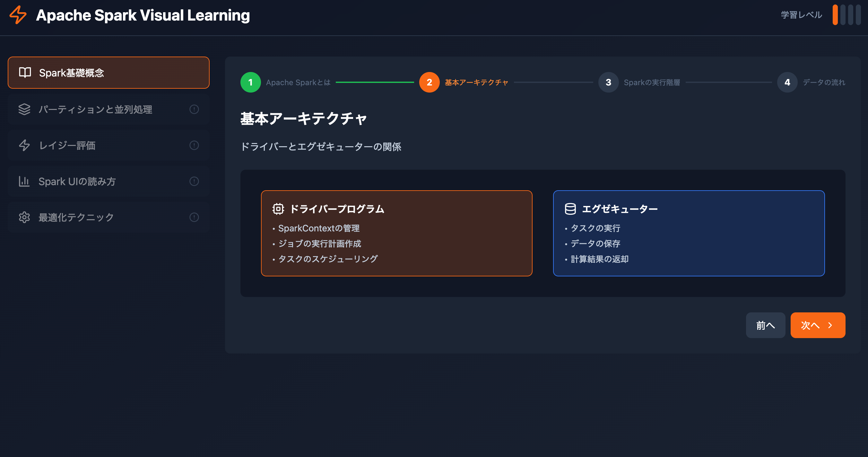This screenshot has width=868, height=457.
Task: Click the エグゼキューター blue card
Action: coord(689,233)
